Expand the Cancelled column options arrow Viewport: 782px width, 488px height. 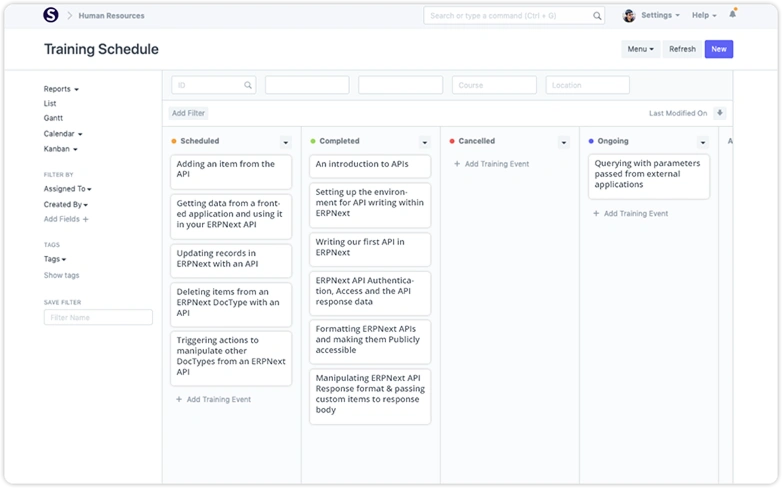point(563,142)
